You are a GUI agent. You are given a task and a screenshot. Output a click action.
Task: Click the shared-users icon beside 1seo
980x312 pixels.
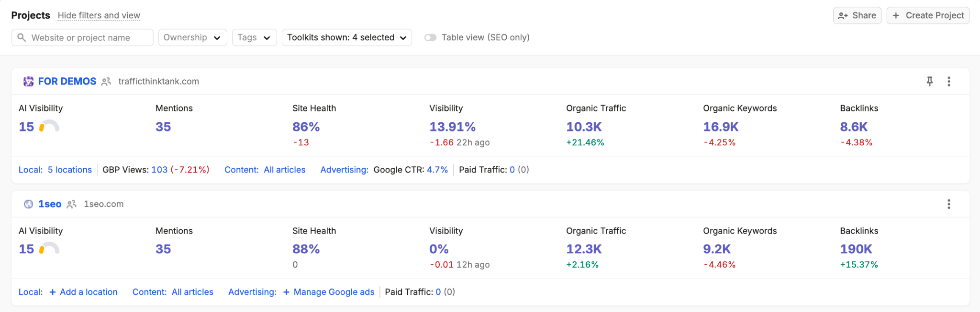tap(71, 204)
